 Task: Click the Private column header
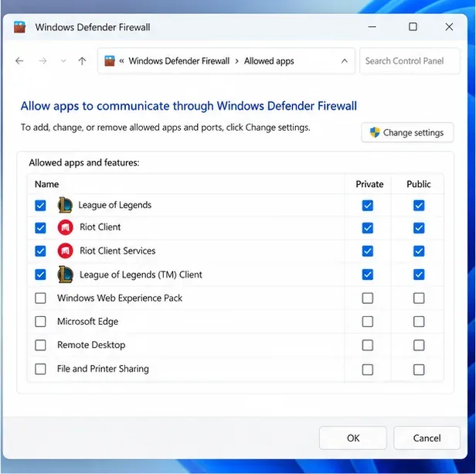(369, 184)
